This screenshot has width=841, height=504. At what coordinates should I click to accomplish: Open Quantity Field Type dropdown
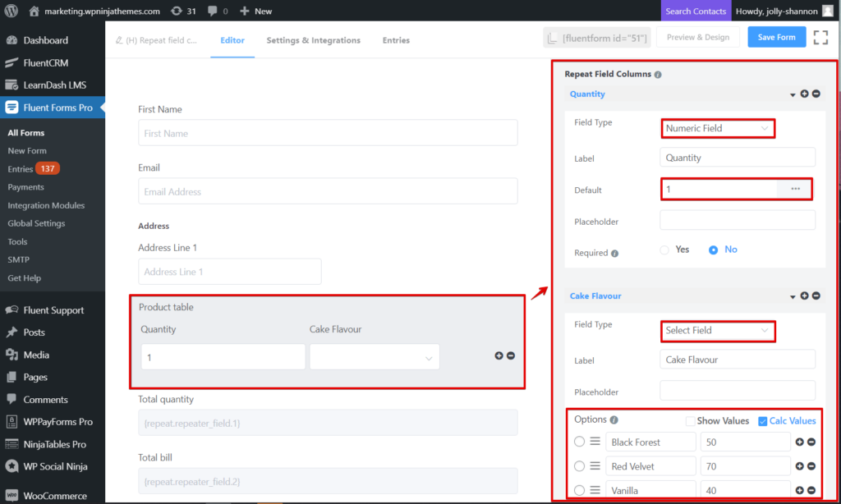coord(718,128)
